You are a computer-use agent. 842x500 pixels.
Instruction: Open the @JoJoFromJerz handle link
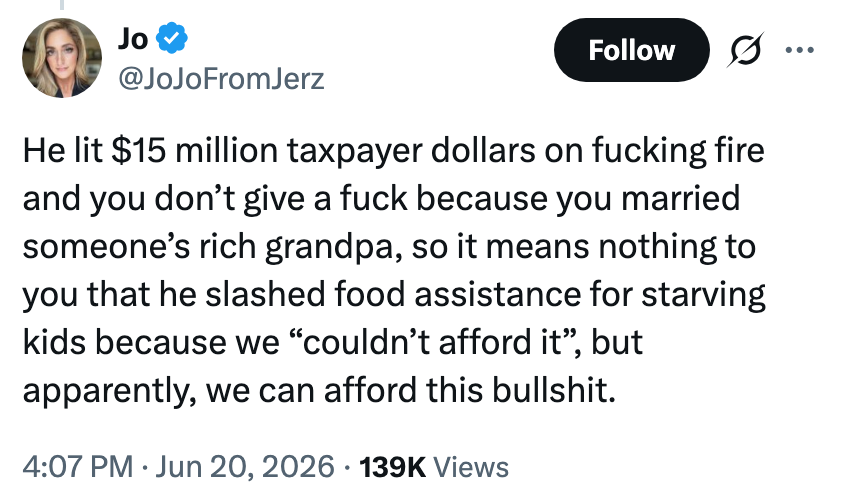pyautogui.click(x=221, y=78)
